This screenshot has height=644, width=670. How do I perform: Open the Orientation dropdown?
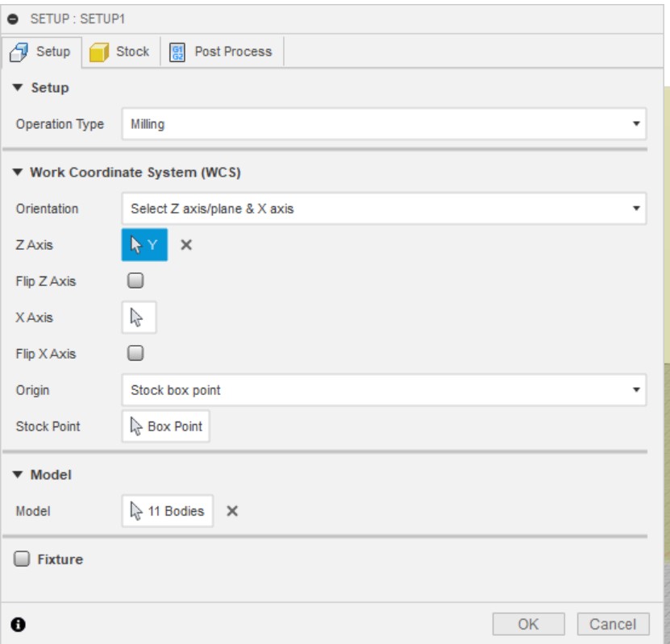(384, 209)
